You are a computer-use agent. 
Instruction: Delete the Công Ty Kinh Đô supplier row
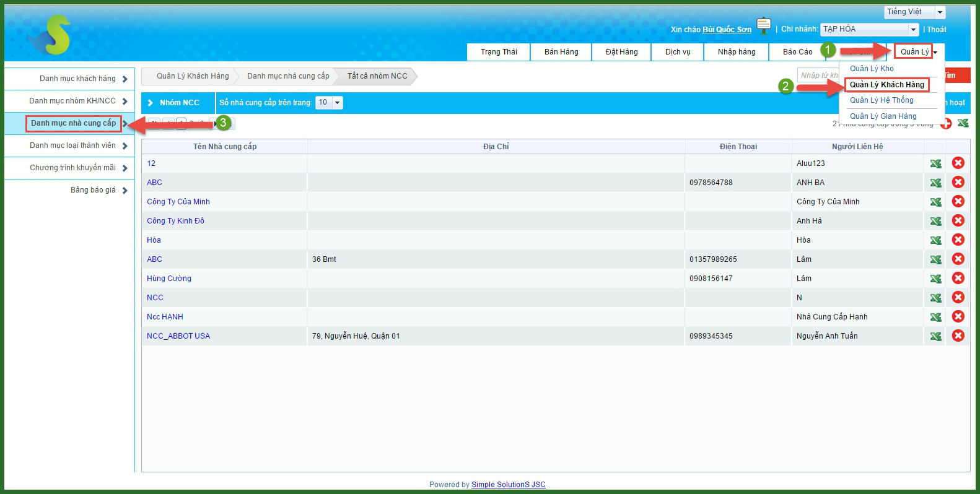[x=958, y=221]
